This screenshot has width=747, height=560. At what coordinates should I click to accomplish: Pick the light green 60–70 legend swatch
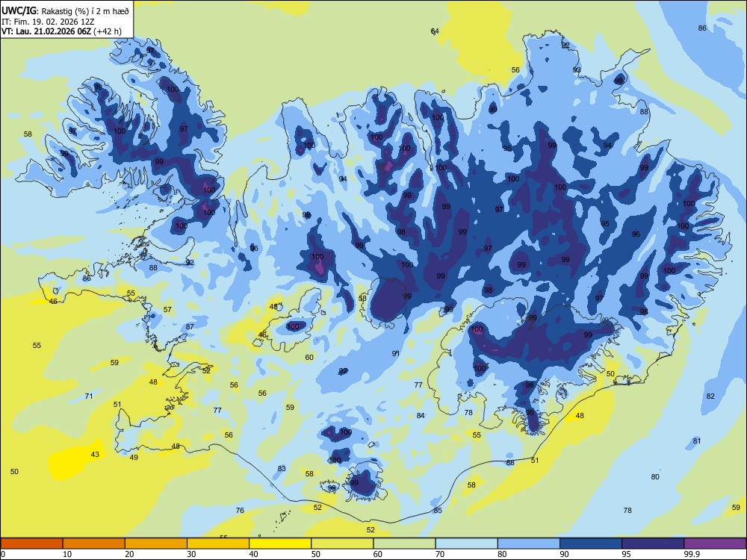coord(404,544)
